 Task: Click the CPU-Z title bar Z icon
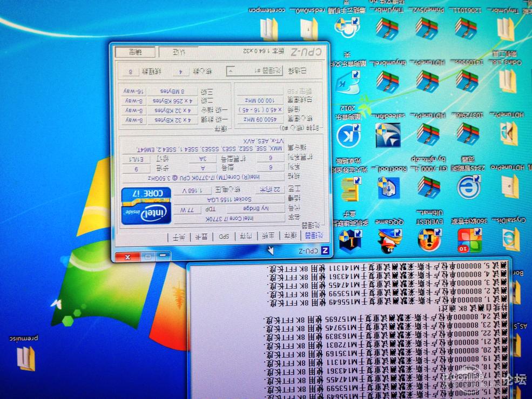pos(325,251)
